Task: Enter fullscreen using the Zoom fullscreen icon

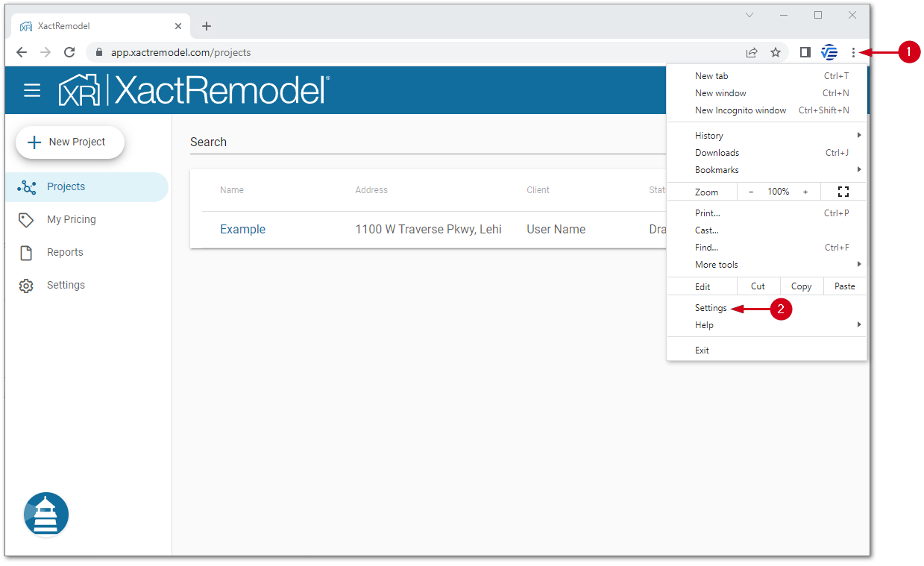Action: (843, 192)
